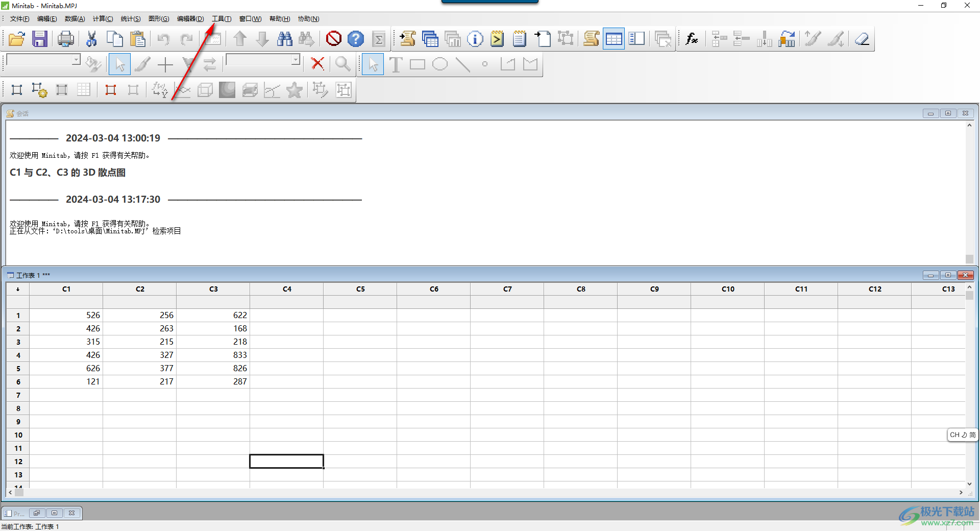
Task: Save the project using the floppy disk icon
Action: tap(40, 39)
